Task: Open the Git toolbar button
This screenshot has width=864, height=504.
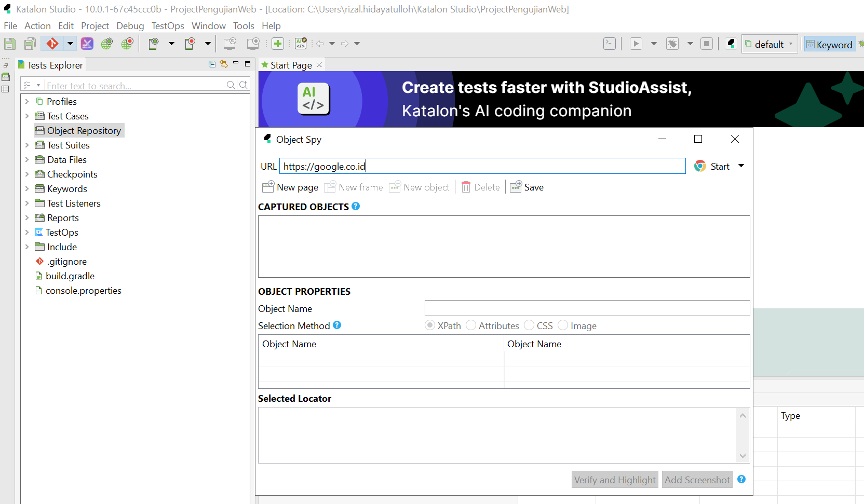Action: (52, 44)
